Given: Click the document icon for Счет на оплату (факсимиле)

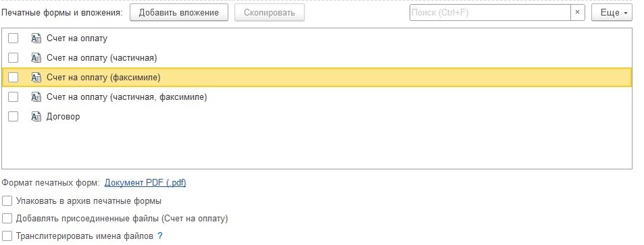Looking at the screenshot, I should [36, 78].
